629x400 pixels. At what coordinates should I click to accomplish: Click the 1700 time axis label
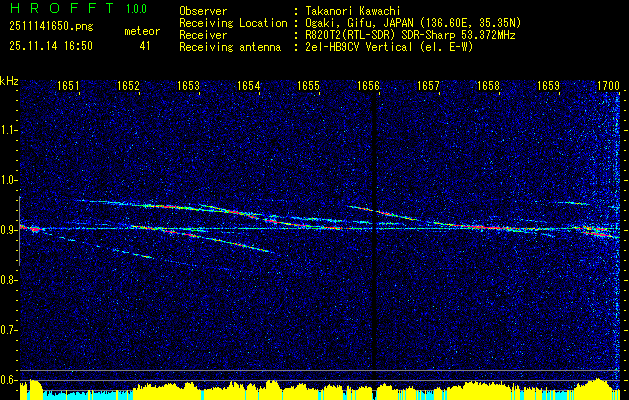(x=608, y=85)
